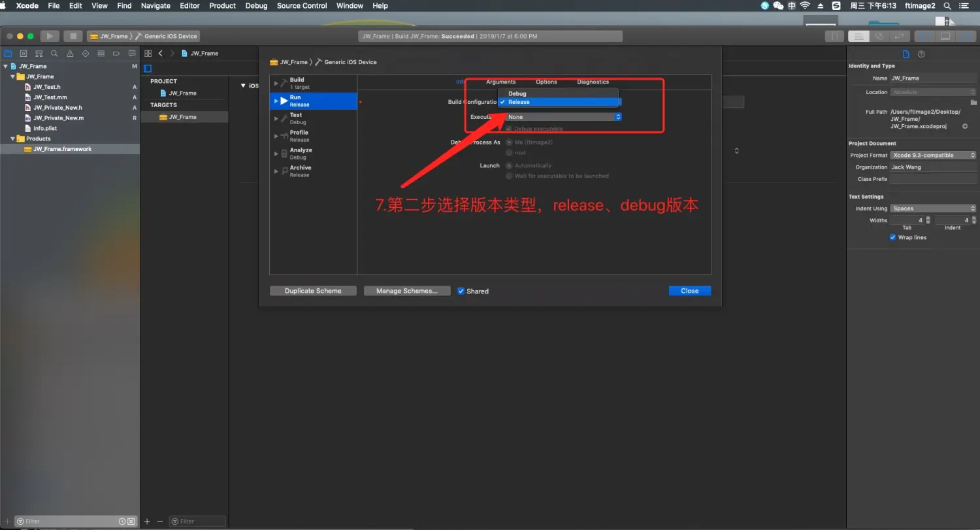Toggle the debug area visibility button

click(945, 36)
